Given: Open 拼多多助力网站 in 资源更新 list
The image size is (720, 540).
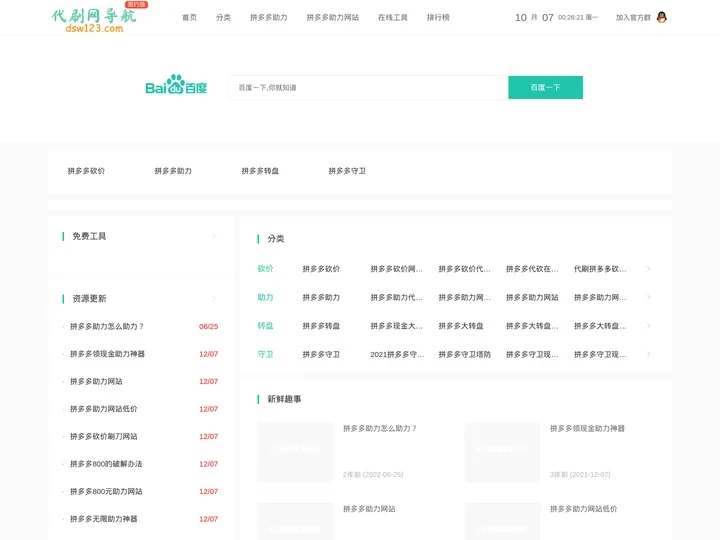Looking at the screenshot, I should 96,381.
